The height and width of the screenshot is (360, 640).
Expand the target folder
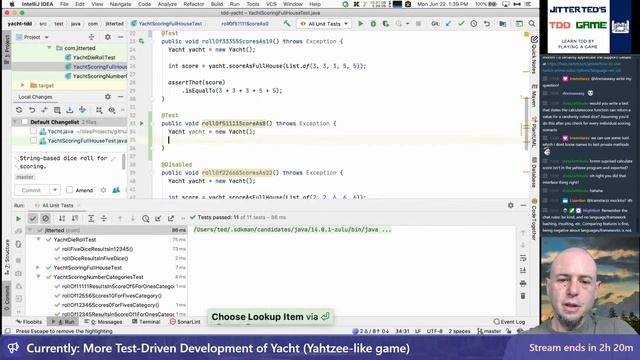(22, 85)
